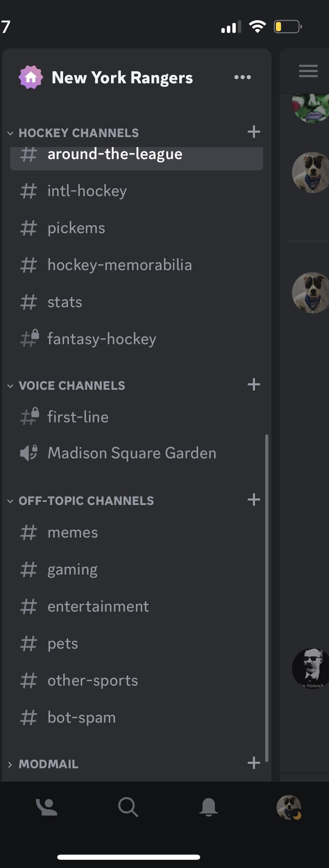Tap the hamburger menu icon
This screenshot has height=868, width=329.
[x=308, y=71]
